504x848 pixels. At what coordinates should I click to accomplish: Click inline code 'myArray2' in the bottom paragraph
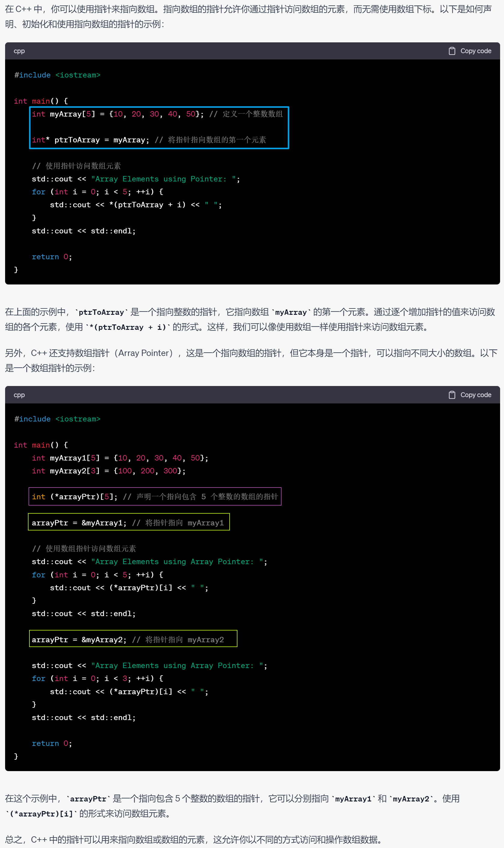coord(411,799)
